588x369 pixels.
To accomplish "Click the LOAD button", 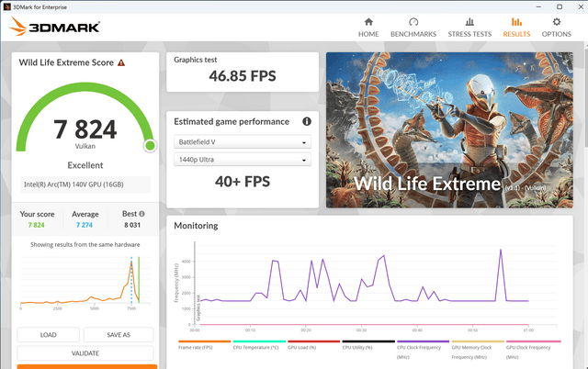I will point(49,335).
